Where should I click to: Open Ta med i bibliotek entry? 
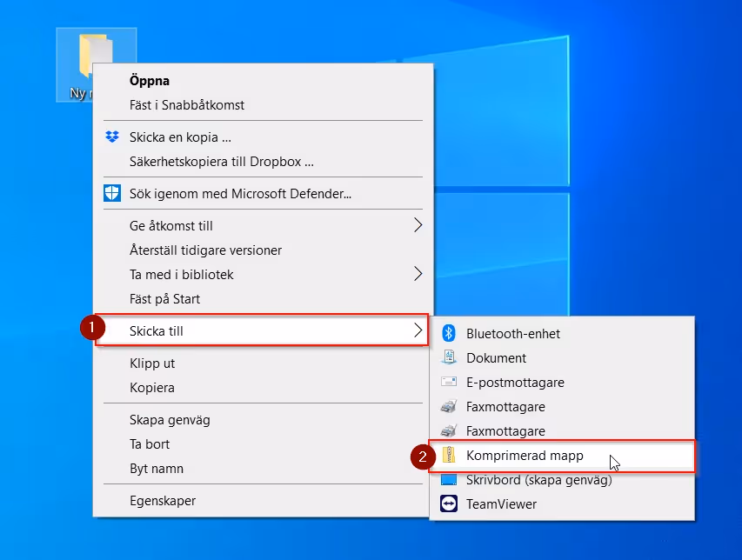click(263, 274)
